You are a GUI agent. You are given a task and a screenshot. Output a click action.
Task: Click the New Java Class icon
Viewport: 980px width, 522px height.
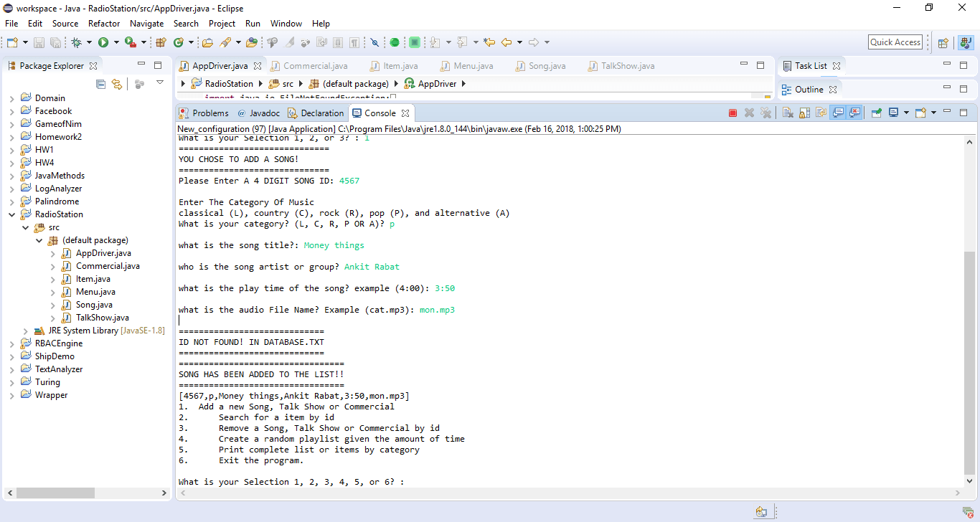coord(178,42)
